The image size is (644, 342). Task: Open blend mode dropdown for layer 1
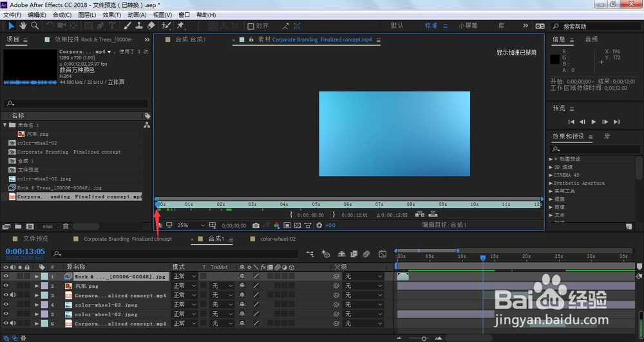pos(184,276)
